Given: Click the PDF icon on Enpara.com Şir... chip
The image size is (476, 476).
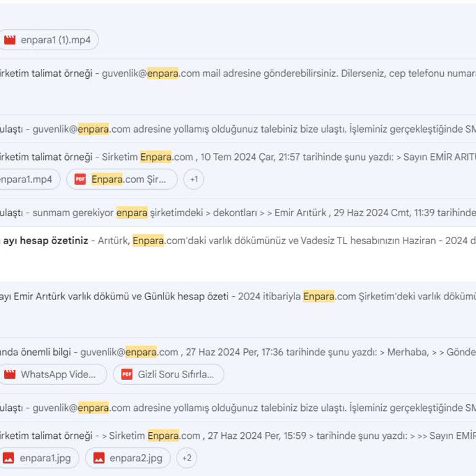Looking at the screenshot, I should 80,179.
